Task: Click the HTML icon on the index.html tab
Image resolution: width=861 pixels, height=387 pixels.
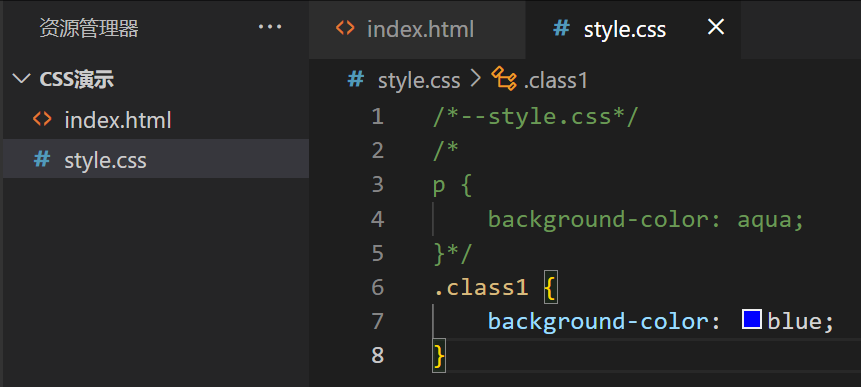Action: [x=345, y=27]
